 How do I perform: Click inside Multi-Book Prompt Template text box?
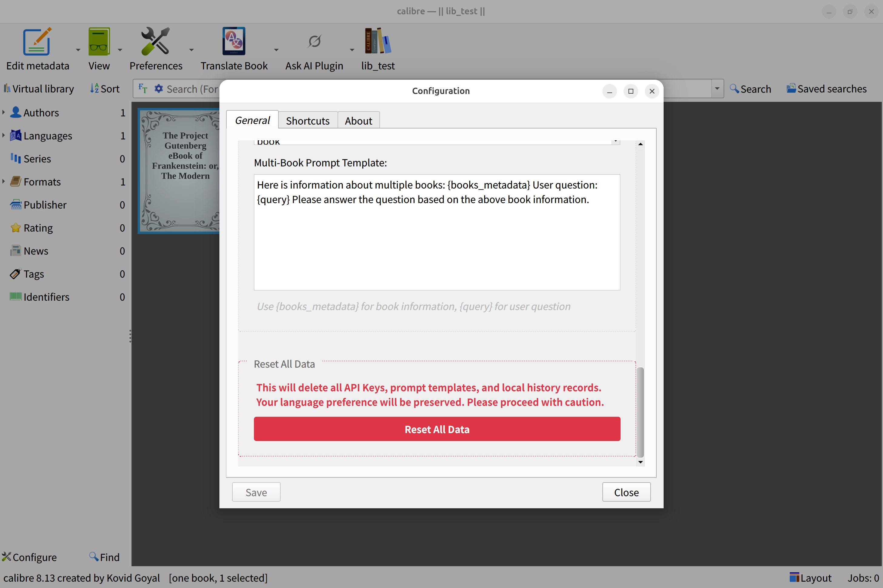point(436,244)
